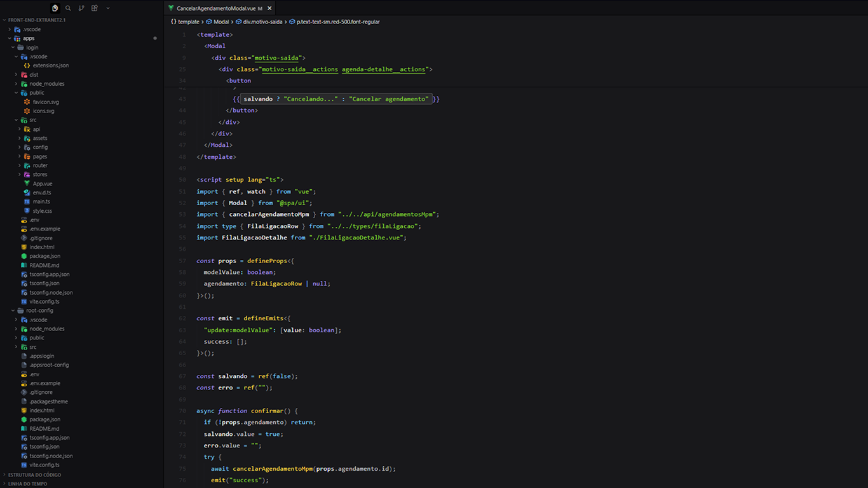Open main.ts file

41,201
